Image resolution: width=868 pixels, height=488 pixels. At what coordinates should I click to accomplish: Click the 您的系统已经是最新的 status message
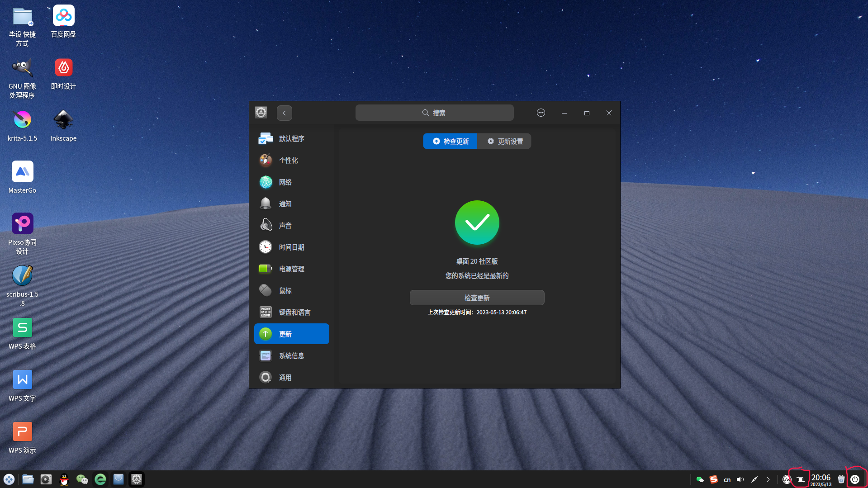[477, 276]
